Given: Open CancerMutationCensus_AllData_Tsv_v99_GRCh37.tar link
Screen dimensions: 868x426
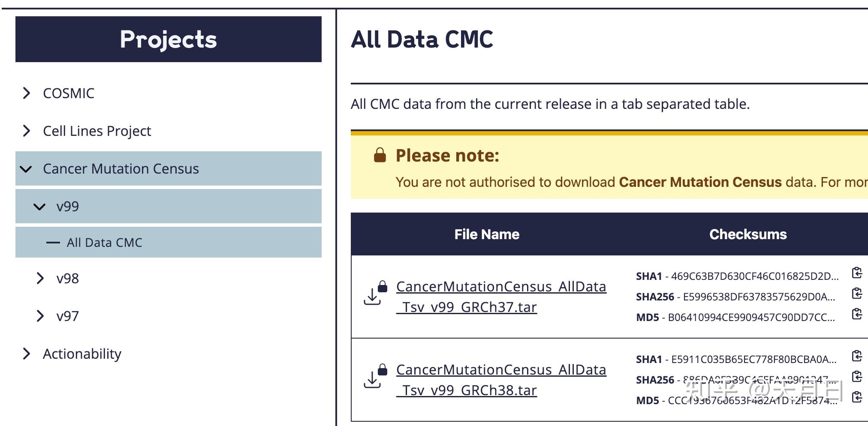Looking at the screenshot, I should click(501, 297).
